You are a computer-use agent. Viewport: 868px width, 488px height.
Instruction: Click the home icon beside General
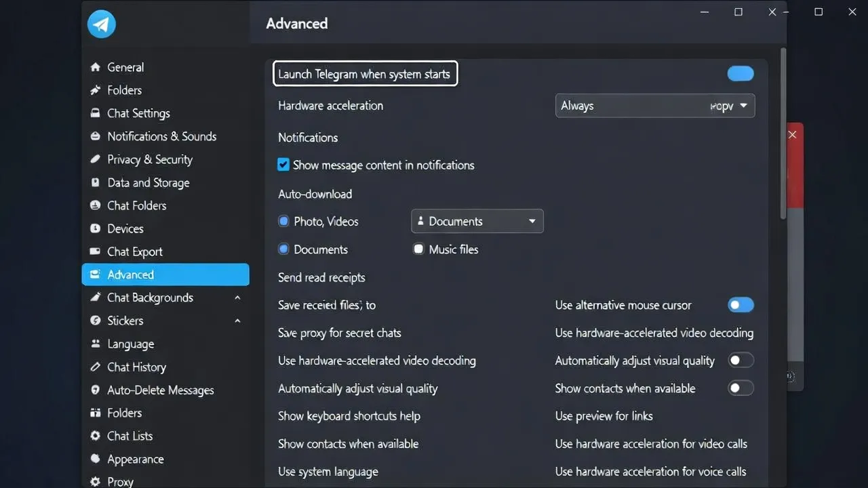tap(95, 67)
